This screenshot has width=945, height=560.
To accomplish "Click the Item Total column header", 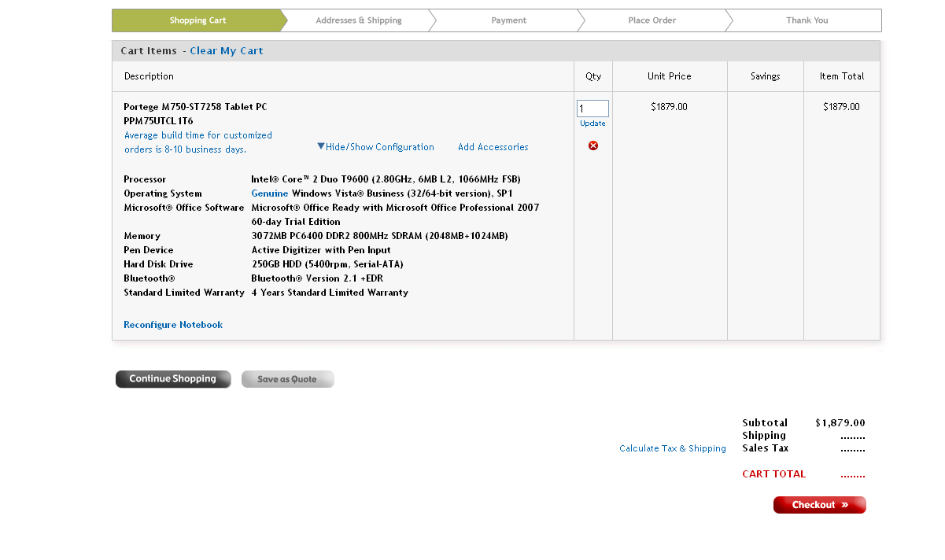I will click(x=841, y=76).
